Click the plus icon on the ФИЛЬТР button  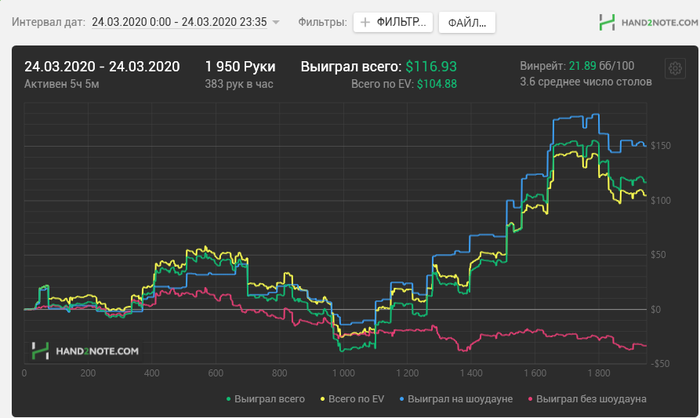365,22
